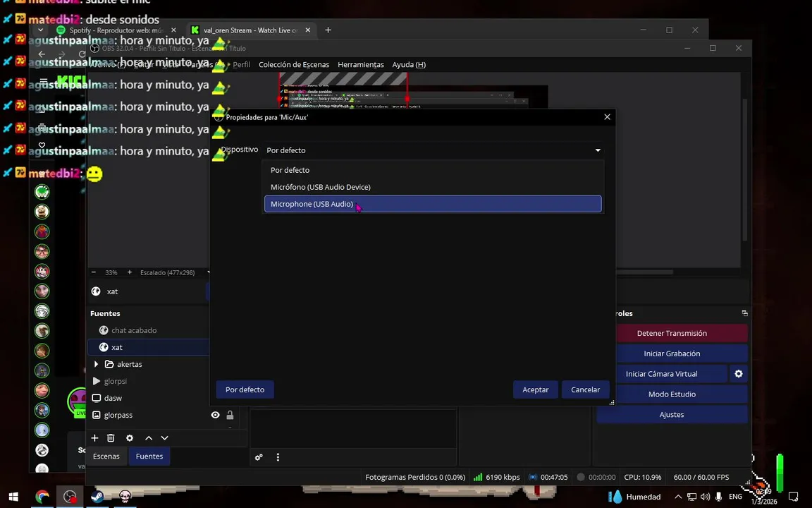Choose Micrófono (USB Audio Device) option
The width and height of the screenshot is (812, 508).
tap(433, 187)
